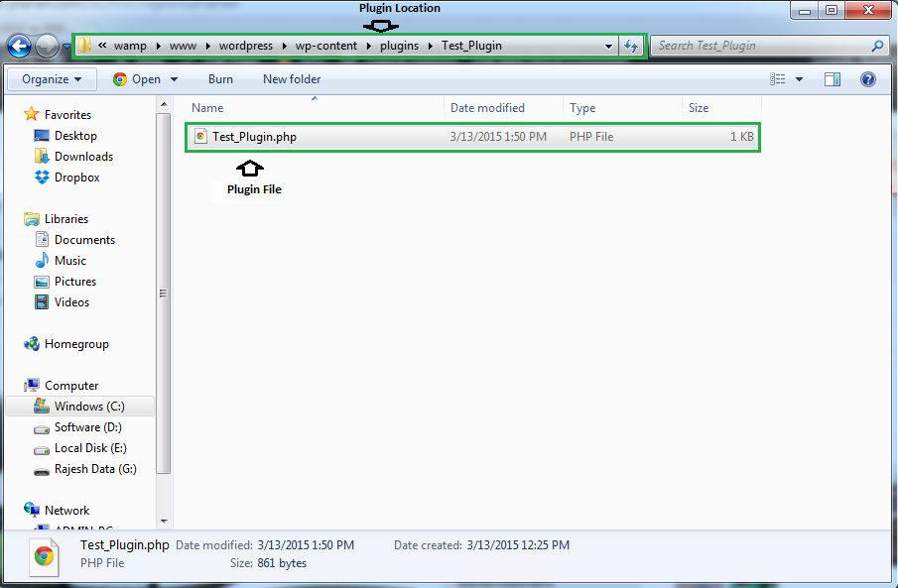Click the 1 KB size cell
This screenshot has width=898, height=588.
(x=741, y=137)
